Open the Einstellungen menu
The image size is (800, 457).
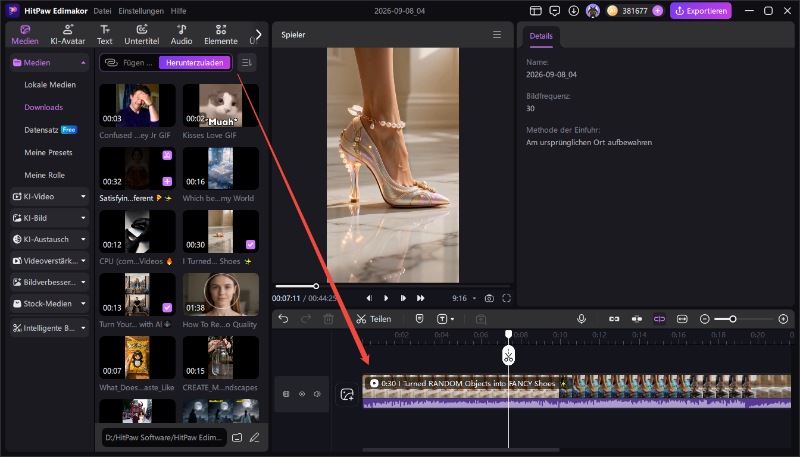(141, 11)
